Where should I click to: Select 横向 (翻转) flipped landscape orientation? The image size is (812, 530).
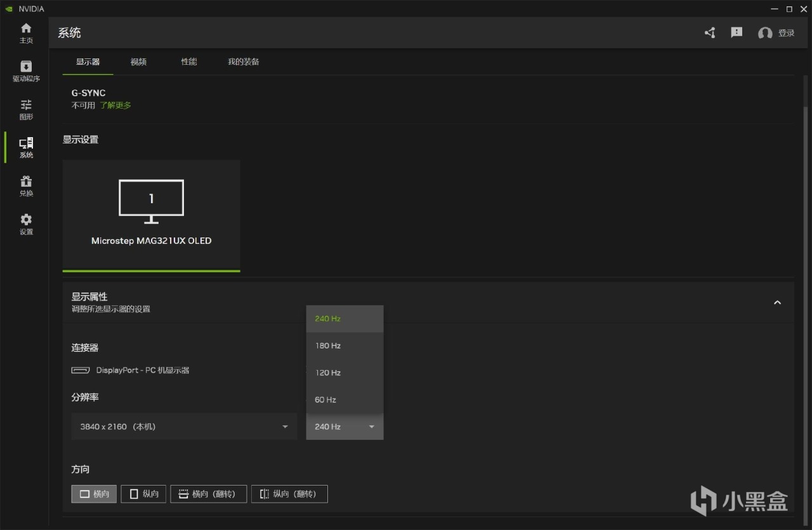click(x=209, y=494)
